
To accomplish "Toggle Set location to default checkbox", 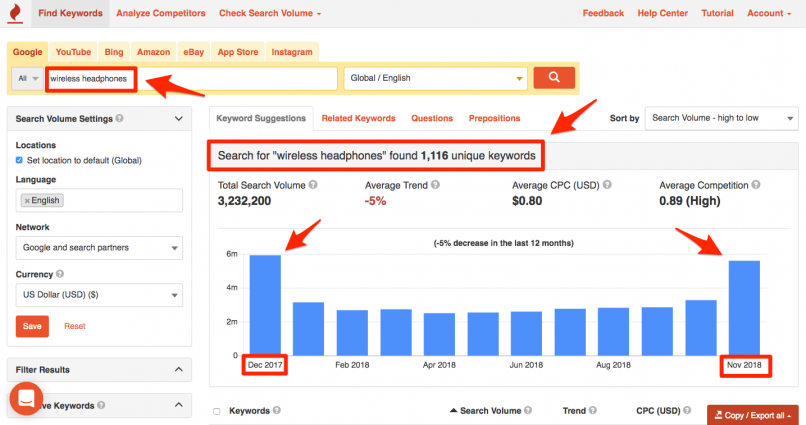I will [x=19, y=160].
